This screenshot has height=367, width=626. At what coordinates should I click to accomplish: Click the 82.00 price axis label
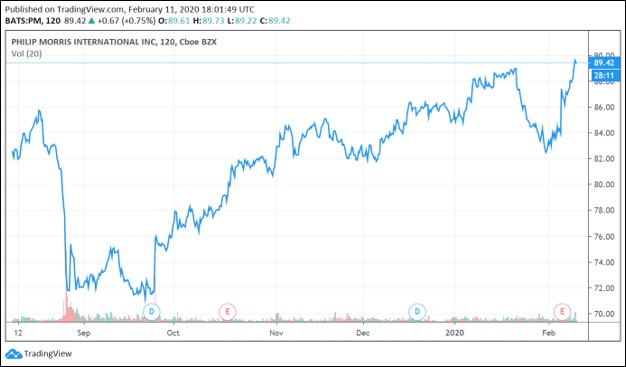604,159
